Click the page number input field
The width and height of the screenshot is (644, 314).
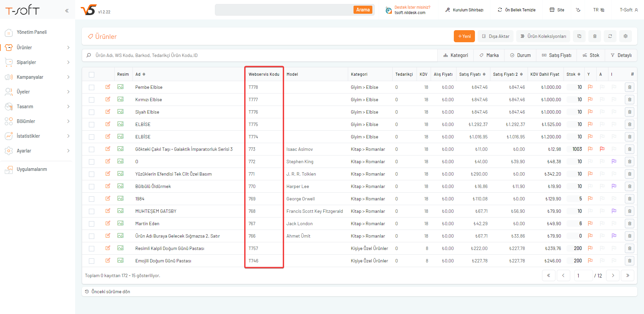(583, 275)
